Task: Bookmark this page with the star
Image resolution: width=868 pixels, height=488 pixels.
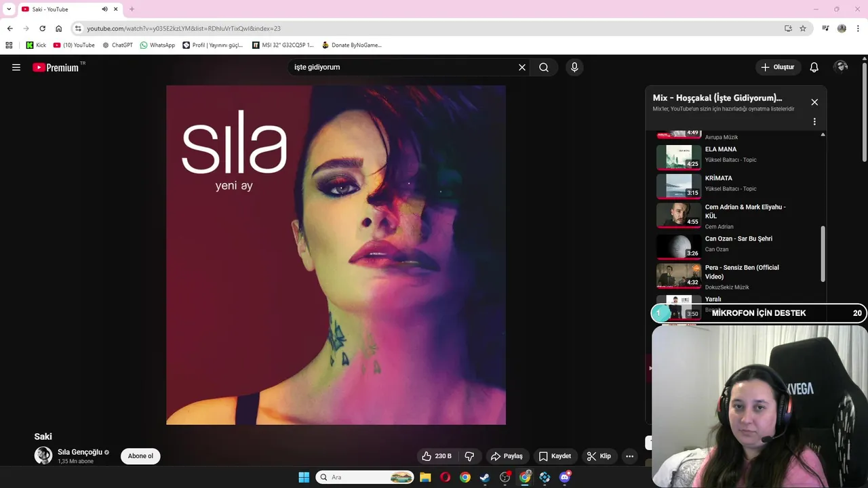Action: pyautogui.click(x=803, y=28)
